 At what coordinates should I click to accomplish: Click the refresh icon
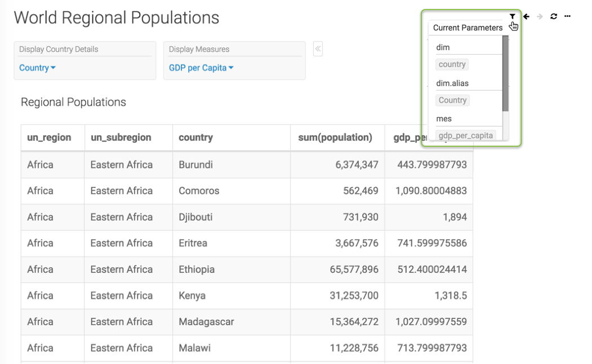[554, 16]
